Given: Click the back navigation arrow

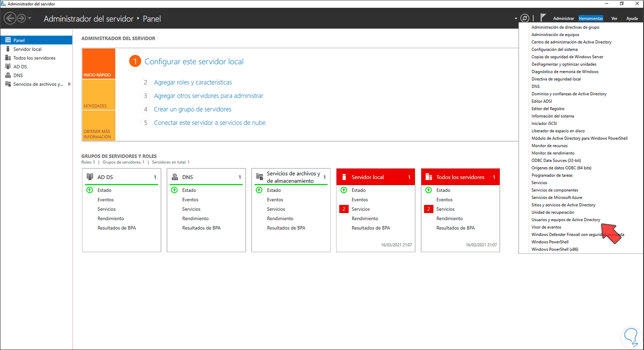Looking at the screenshot, I should (x=10, y=18).
